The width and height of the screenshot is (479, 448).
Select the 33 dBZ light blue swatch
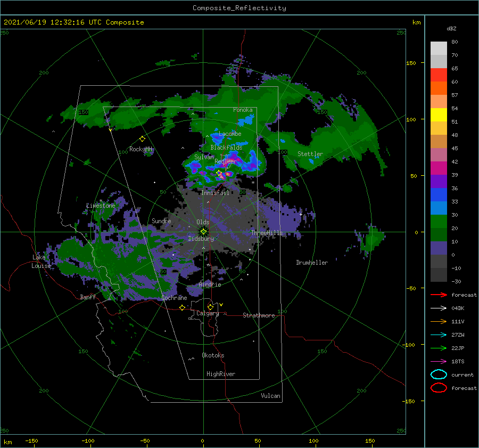point(439,208)
